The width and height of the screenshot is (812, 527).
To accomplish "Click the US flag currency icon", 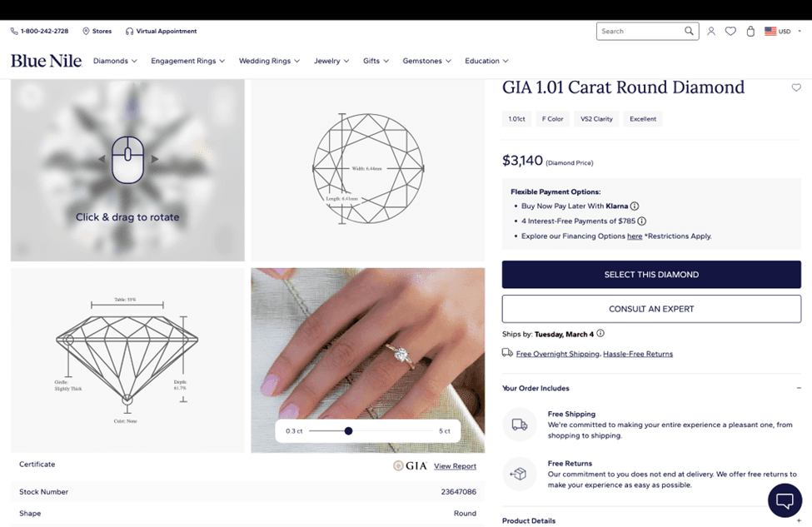I will (x=770, y=31).
